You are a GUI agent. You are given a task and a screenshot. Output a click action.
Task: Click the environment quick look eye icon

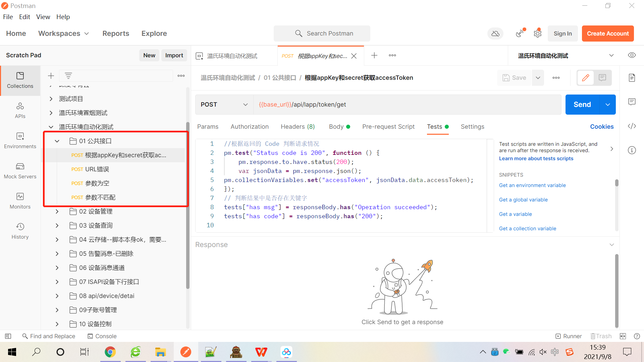tap(632, 55)
